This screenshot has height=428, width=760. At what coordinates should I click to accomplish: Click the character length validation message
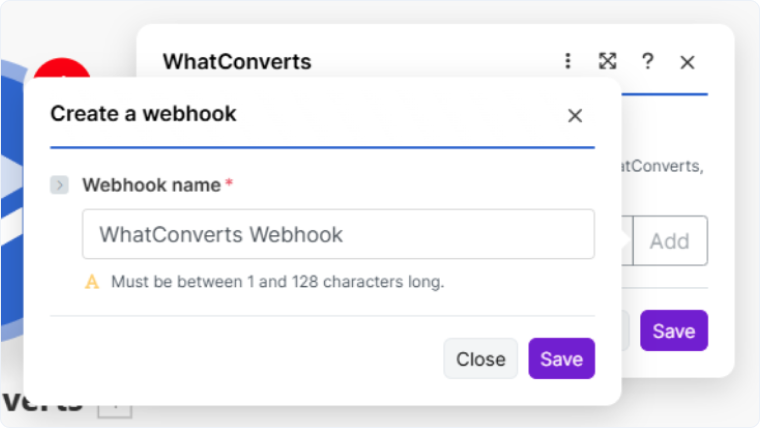[278, 282]
